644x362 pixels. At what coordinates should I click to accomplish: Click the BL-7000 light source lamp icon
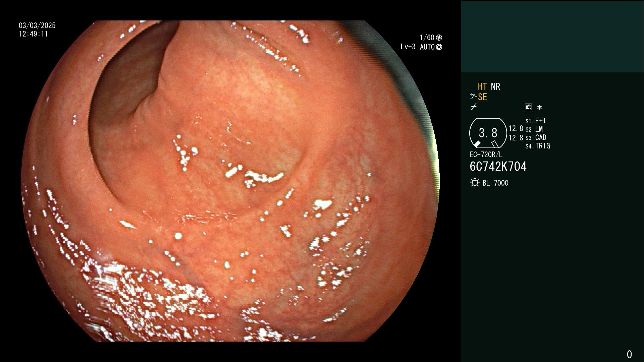(x=475, y=183)
